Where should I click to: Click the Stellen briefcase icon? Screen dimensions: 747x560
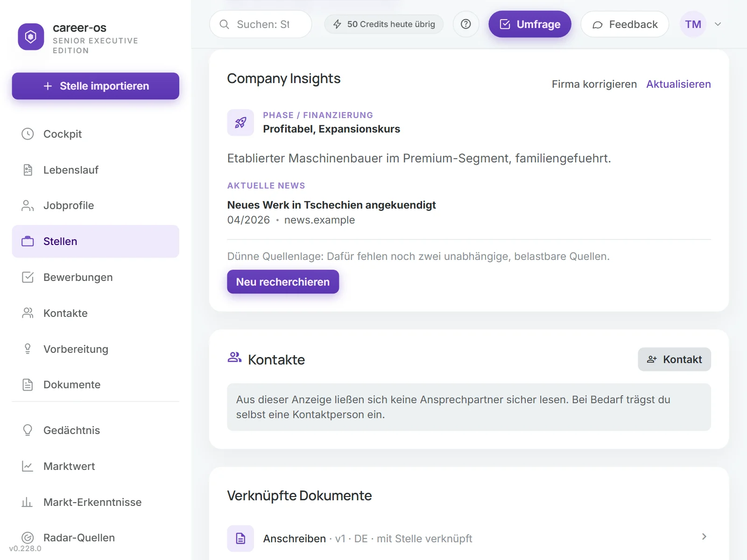28,241
